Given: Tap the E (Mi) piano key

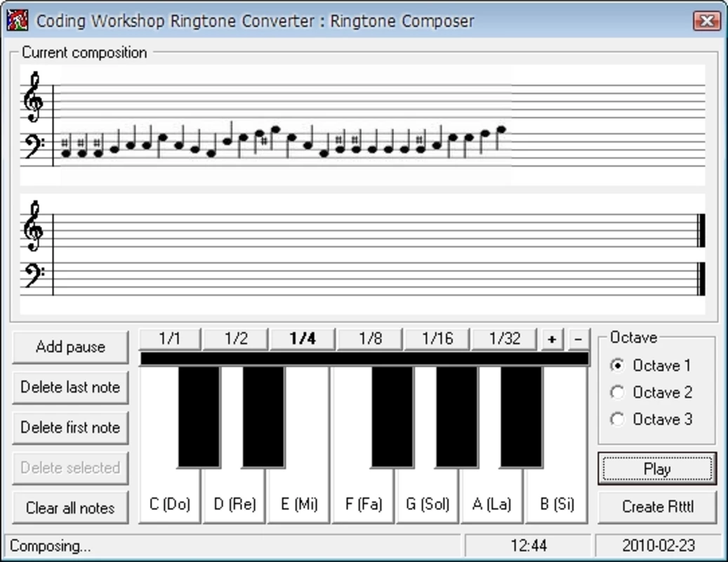Looking at the screenshot, I should click(300, 497).
